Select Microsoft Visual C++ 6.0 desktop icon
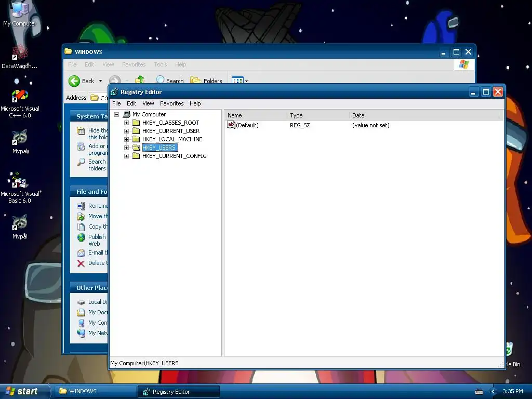The width and height of the screenshot is (532, 399). 20,103
